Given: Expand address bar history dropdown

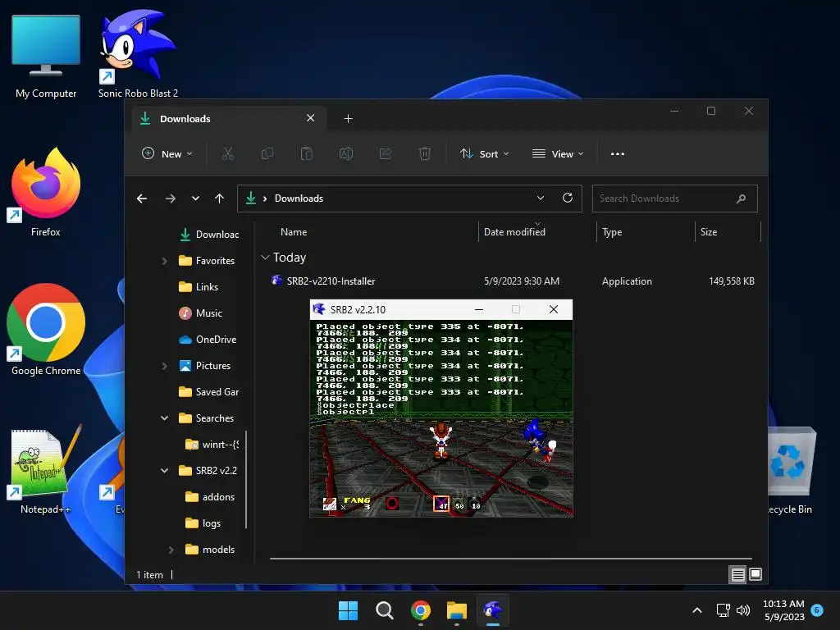Looking at the screenshot, I should (x=541, y=199).
